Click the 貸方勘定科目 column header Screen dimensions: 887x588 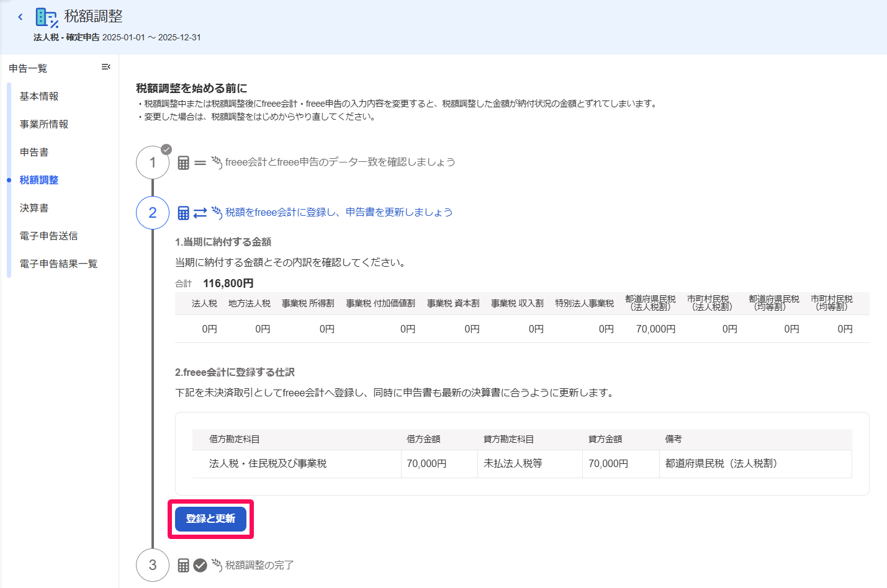pyautogui.click(x=508, y=439)
